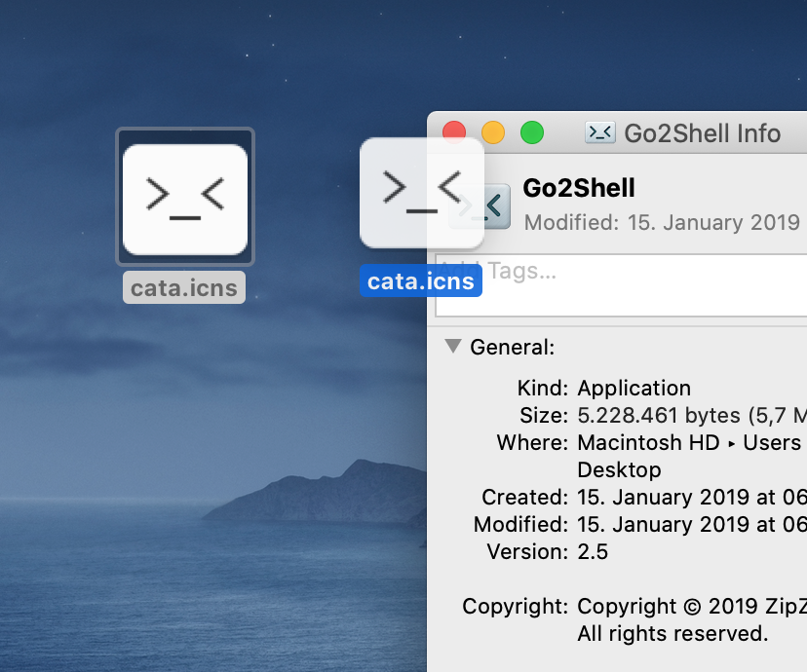Image resolution: width=807 pixels, height=672 pixels.
Task: Click the Where path Macintosh HD
Action: [648, 443]
